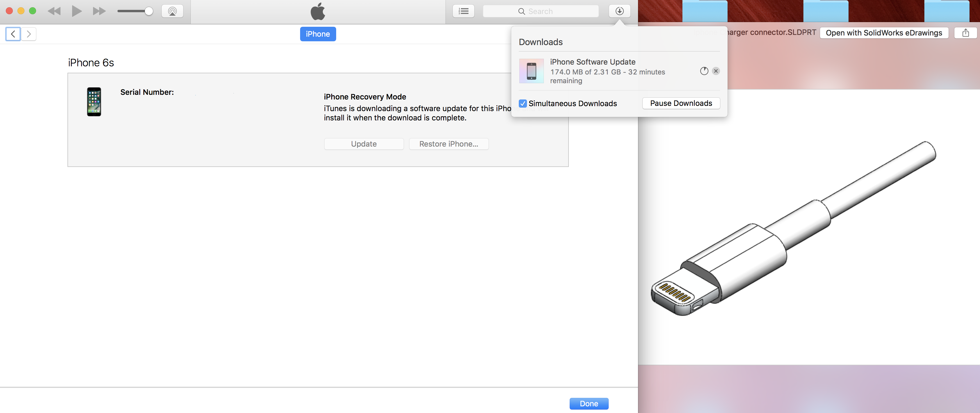Adjust the volume slider knob
The image size is (980, 413).
(149, 11)
